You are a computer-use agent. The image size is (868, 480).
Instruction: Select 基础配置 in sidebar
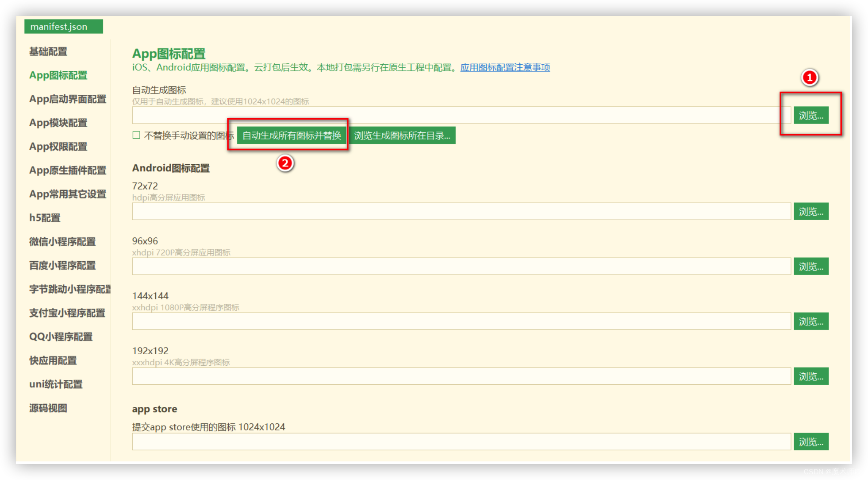click(48, 51)
